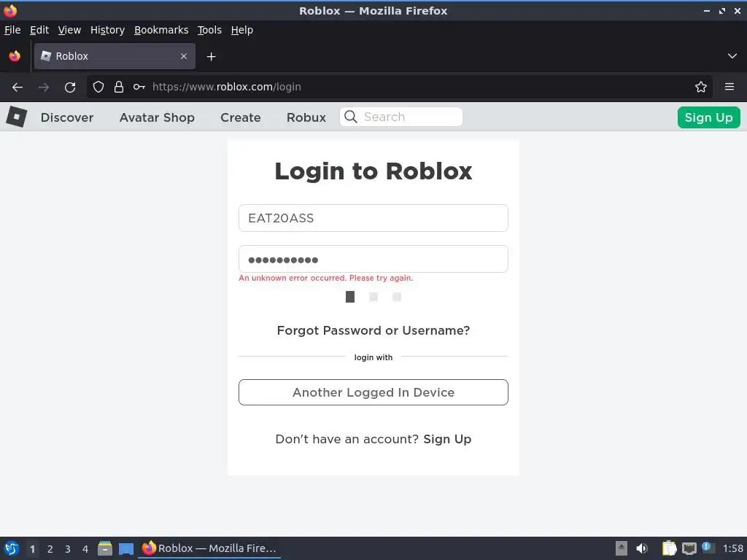Open the History menu
Image resolution: width=747 pixels, height=560 pixels.
click(108, 30)
